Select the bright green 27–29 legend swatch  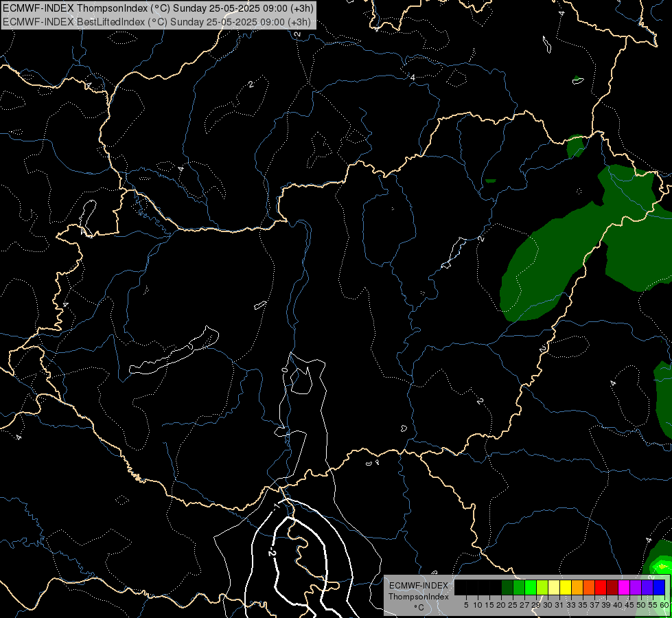pyautogui.click(x=531, y=587)
